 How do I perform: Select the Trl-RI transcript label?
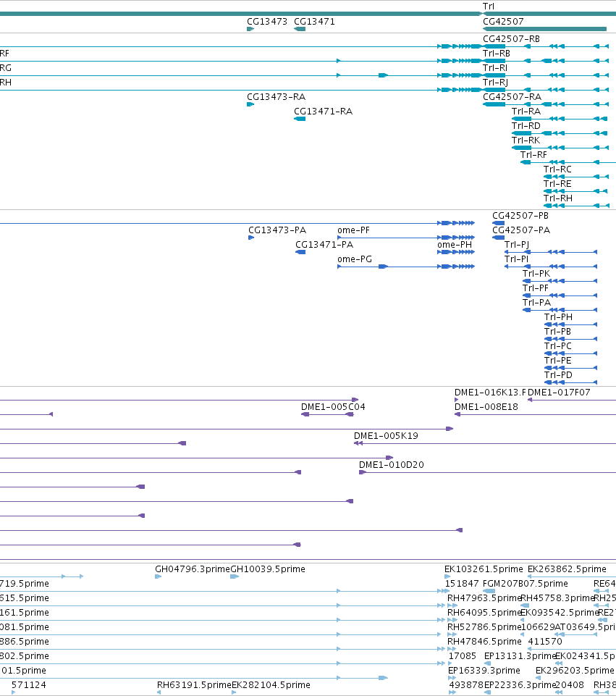coord(495,68)
